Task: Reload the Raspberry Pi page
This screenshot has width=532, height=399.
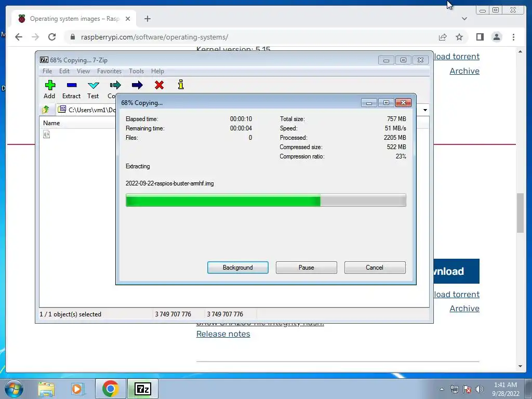Action: [x=52, y=37]
